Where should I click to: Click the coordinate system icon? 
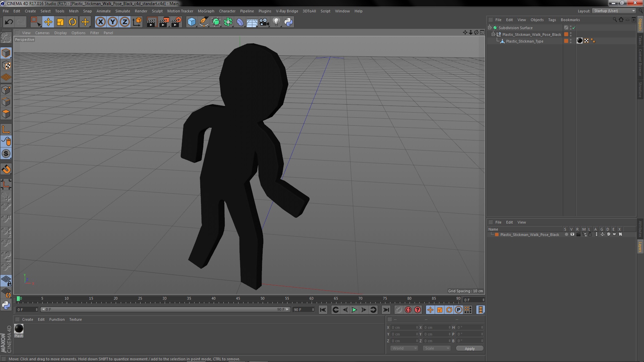pyautogui.click(x=137, y=22)
